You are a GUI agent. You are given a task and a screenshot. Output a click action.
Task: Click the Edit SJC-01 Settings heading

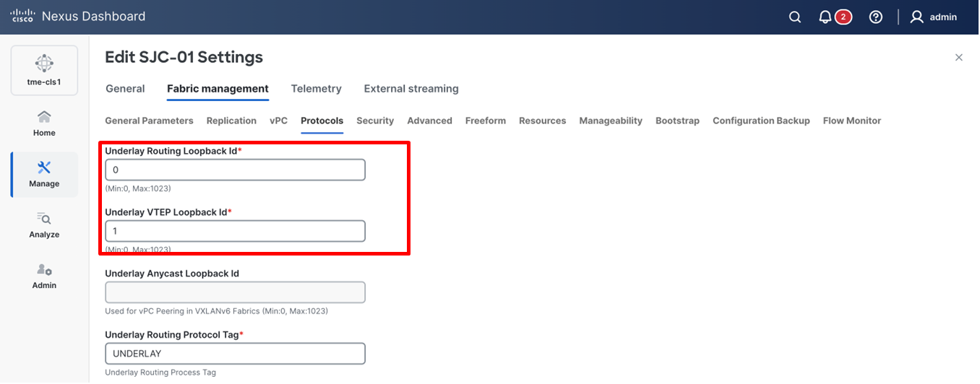184,57
